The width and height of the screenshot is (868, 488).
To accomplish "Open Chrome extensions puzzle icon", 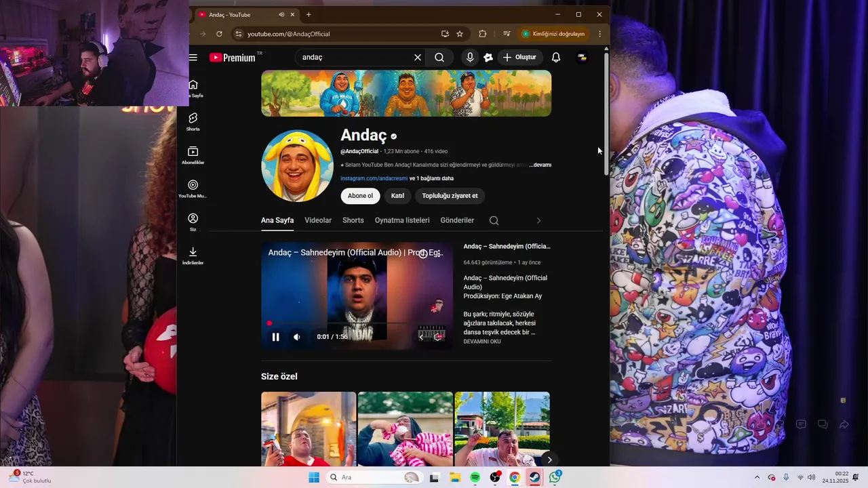I will (483, 34).
